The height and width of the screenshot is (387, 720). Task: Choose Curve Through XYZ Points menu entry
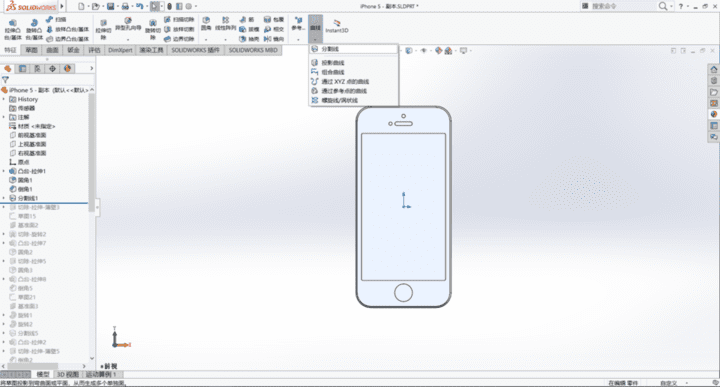(354, 81)
